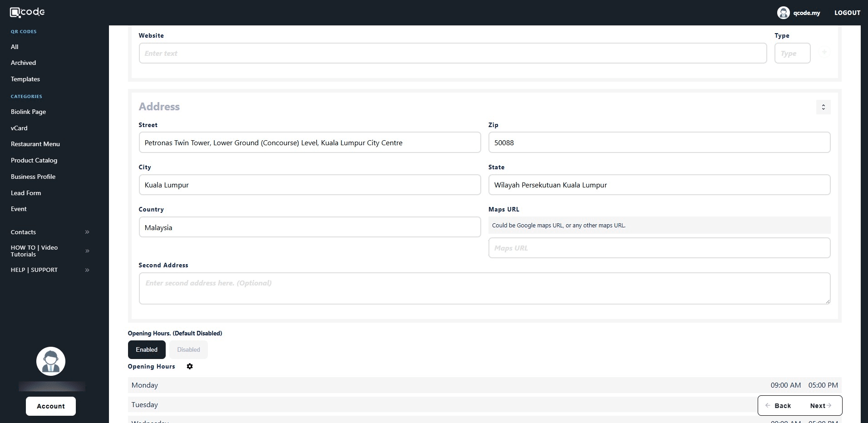This screenshot has width=868, height=423.
Task: Go to Archived QR codes
Action: tap(23, 63)
